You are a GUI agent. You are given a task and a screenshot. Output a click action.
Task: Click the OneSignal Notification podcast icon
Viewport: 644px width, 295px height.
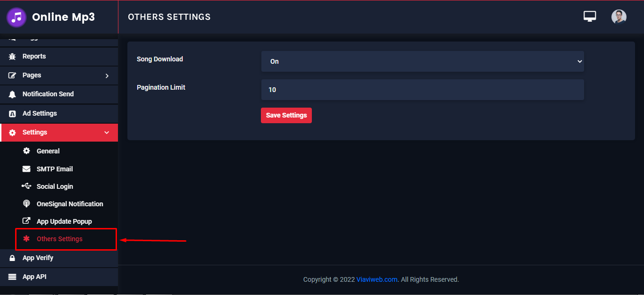coord(26,204)
